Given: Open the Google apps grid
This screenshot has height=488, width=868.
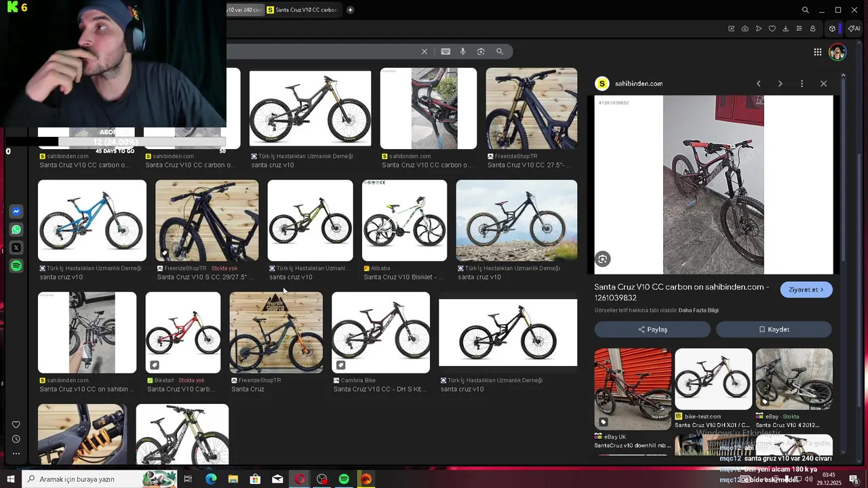Looking at the screenshot, I should click(818, 52).
